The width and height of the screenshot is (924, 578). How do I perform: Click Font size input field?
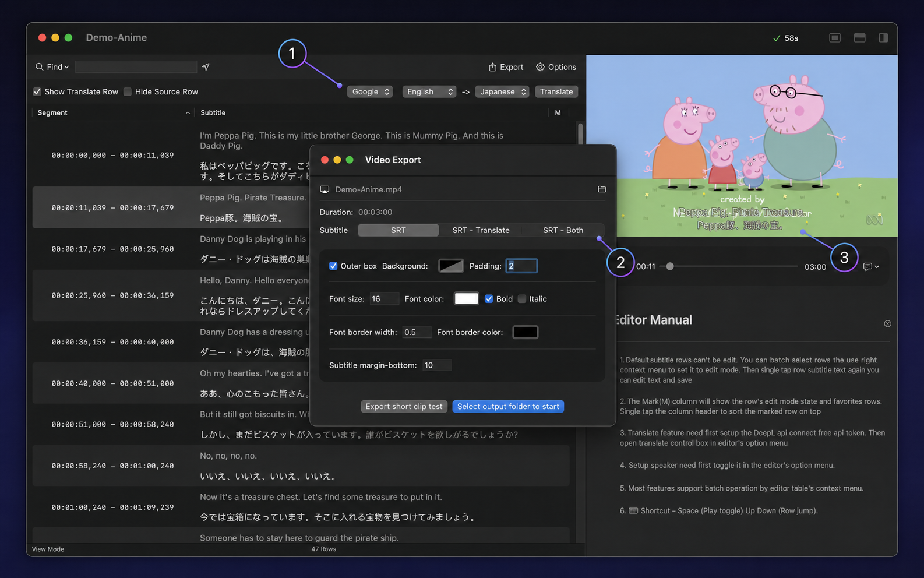385,299
